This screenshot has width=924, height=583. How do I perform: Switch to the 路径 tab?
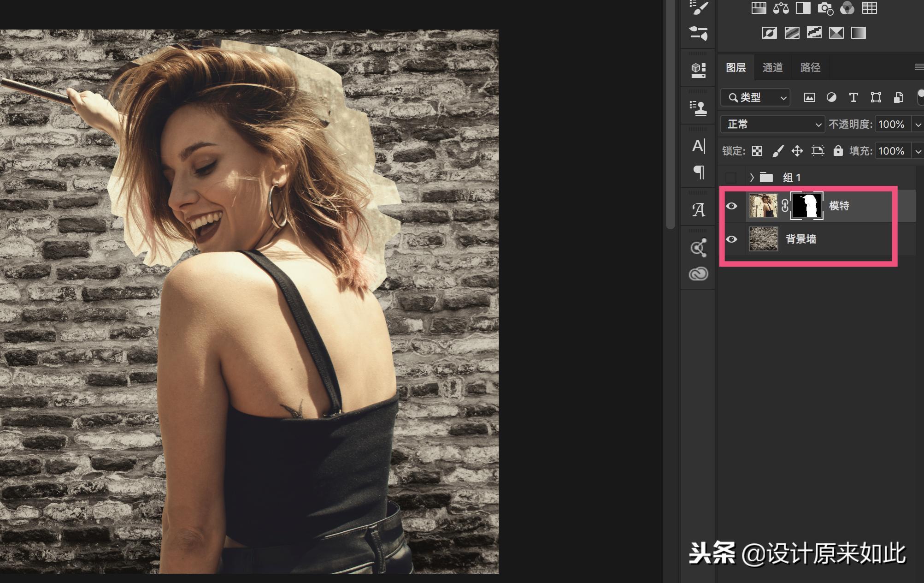[810, 68]
